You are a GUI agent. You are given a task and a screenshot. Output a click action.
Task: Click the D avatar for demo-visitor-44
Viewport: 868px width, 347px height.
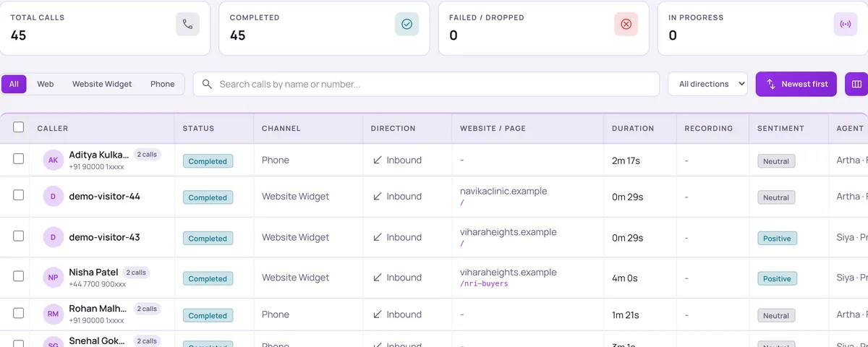pos(54,197)
